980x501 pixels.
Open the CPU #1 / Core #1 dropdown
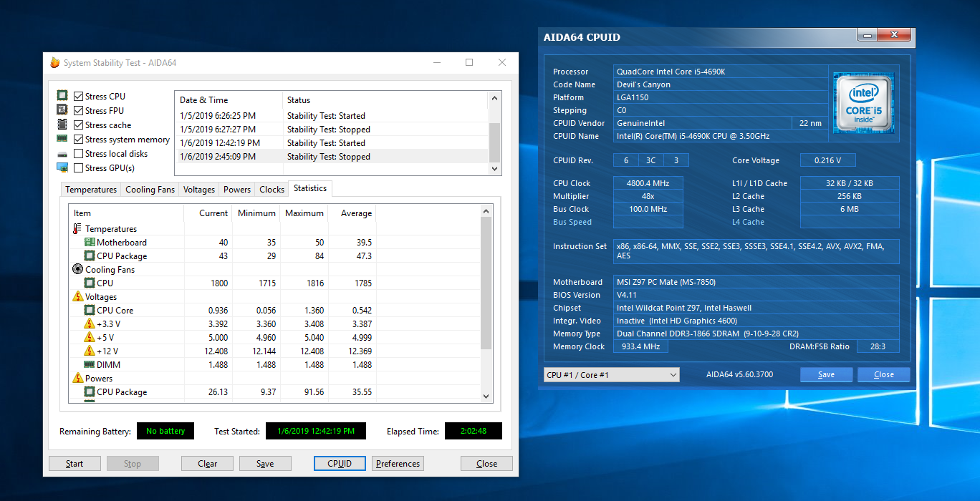[611, 375]
